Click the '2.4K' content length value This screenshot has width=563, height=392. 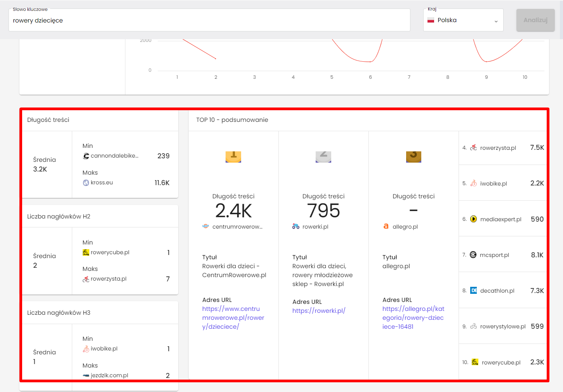[x=233, y=211]
